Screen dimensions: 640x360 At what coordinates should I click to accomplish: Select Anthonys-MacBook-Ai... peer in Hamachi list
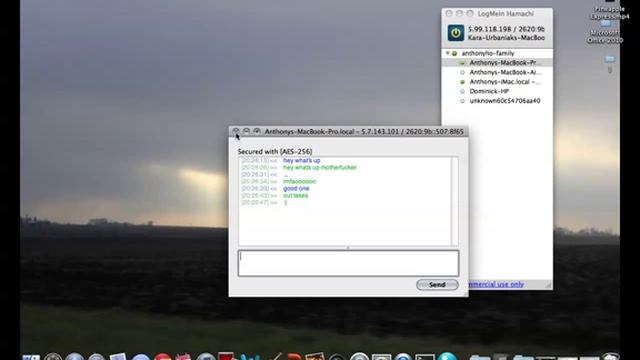[x=497, y=72]
